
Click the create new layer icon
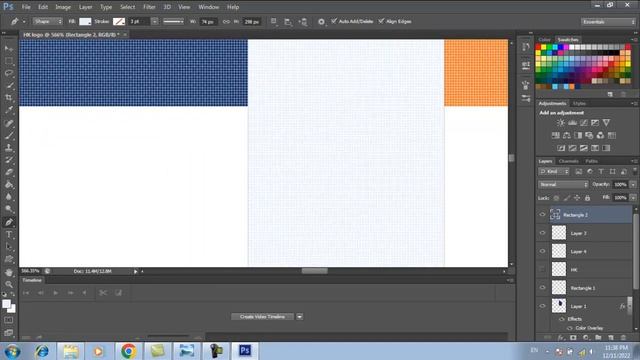pos(611,338)
